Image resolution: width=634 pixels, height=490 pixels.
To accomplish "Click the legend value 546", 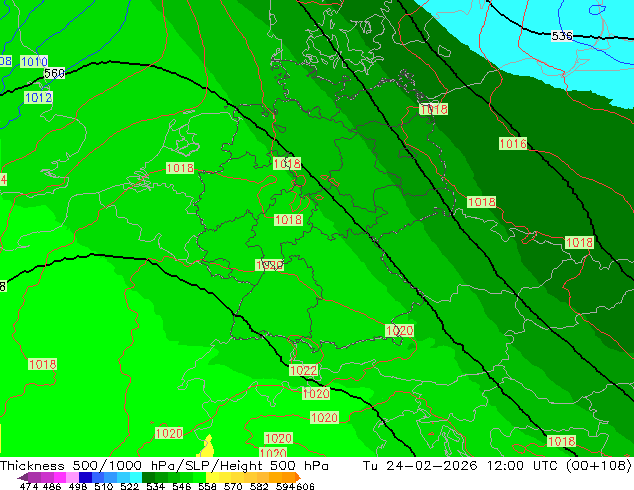I will (x=181, y=486).
